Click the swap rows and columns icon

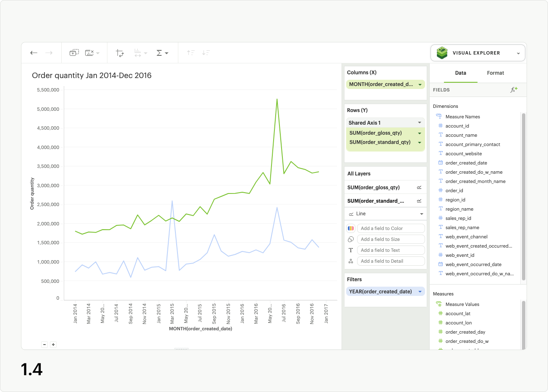[120, 52]
